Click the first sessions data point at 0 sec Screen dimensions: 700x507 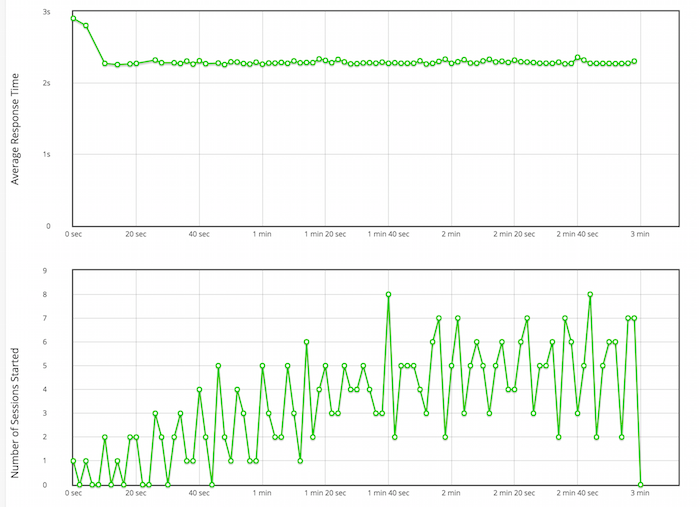73,461
